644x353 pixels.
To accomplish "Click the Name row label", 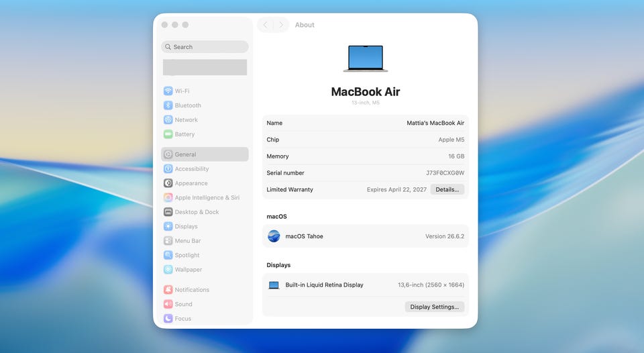I will pos(274,123).
